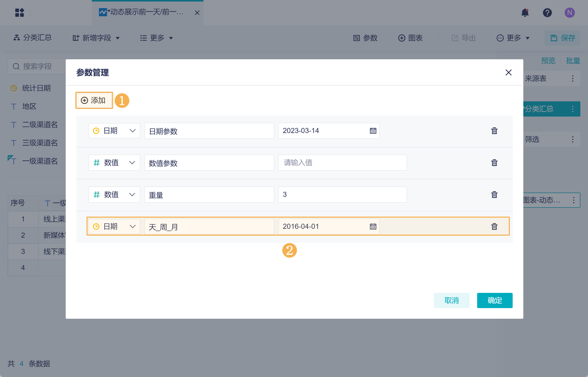Delete the 日期参数 parameter row

[494, 131]
